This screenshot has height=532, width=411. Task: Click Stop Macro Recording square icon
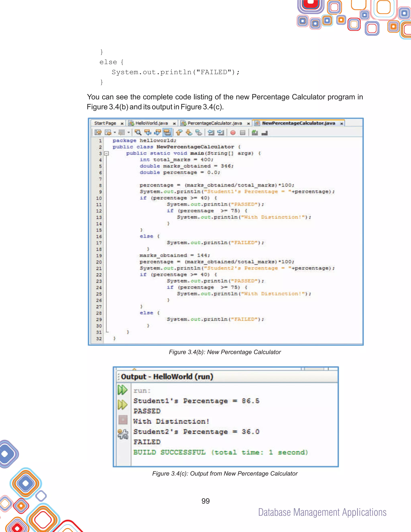[243, 133]
